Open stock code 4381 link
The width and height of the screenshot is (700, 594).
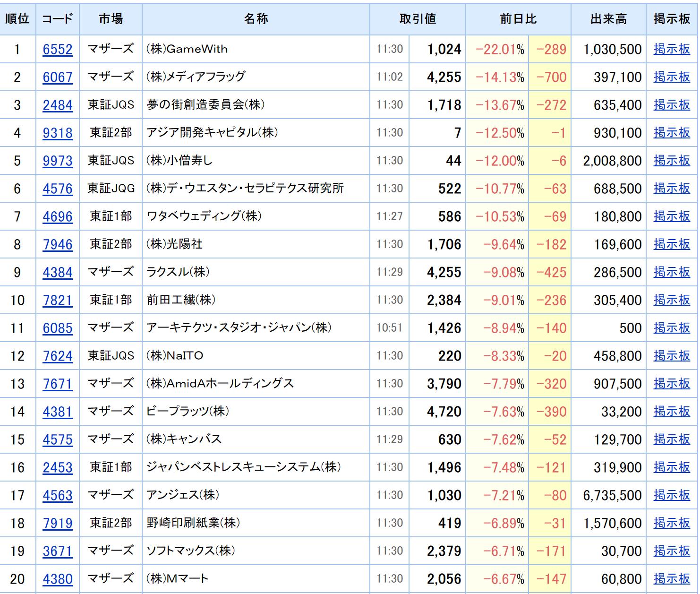pyautogui.click(x=58, y=412)
